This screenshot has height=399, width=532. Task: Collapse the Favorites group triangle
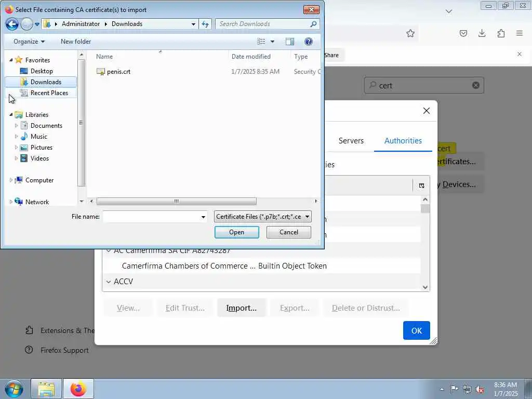(11, 60)
